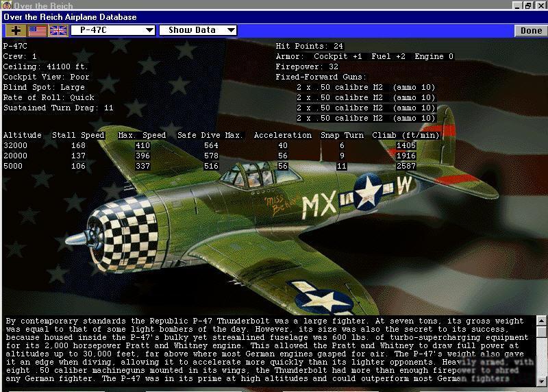This screenshot has height=392, width=548.
Task: Click stall speed value 168
Action: tap(78, 145)
